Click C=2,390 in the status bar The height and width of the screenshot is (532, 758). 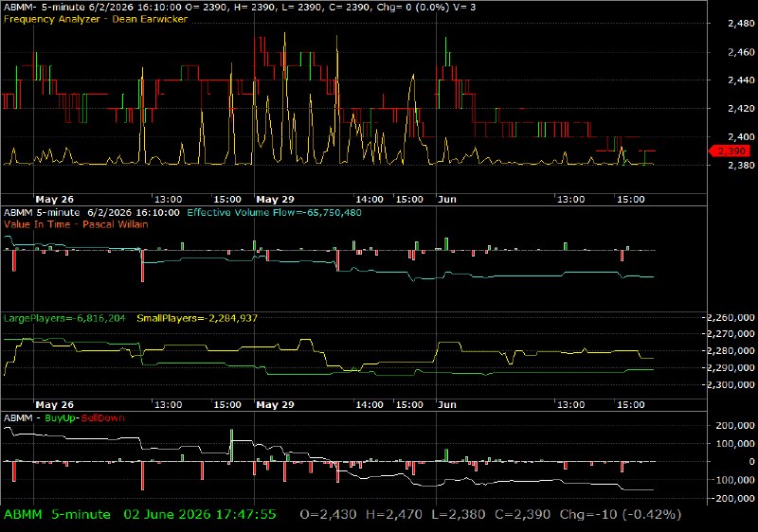[522, 515]
